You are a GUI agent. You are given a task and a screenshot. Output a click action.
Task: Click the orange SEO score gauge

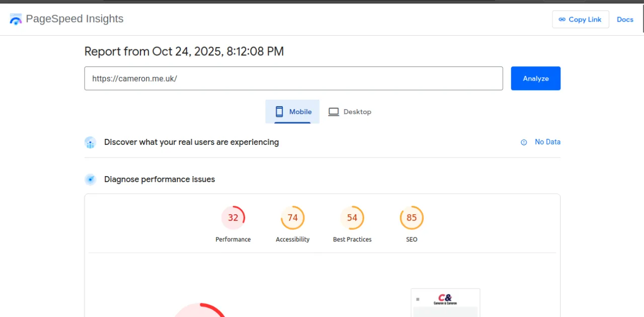(412, 217)
